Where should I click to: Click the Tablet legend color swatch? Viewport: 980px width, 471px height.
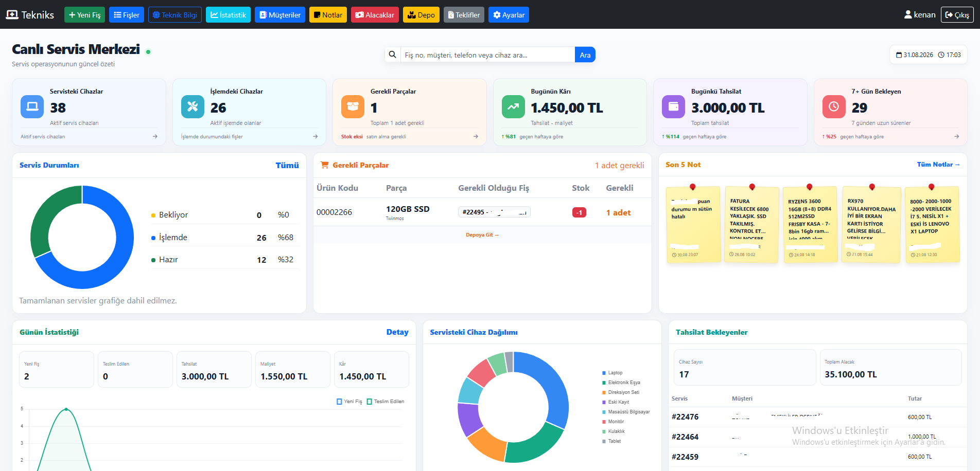pos(604,441)
